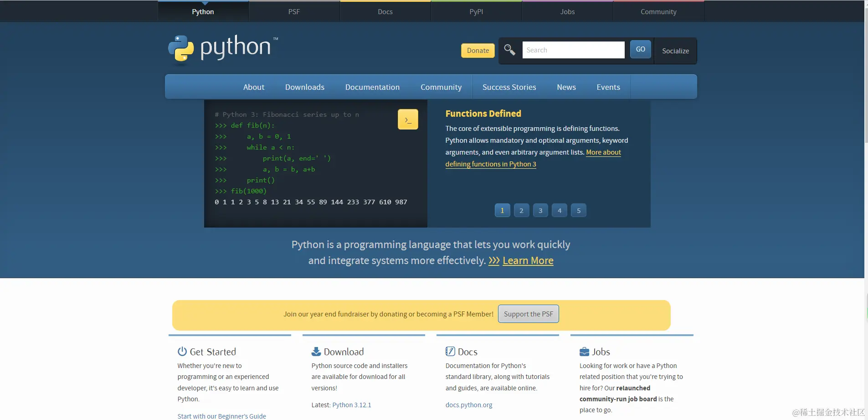Launch the interactive shell button

[408, 119]
